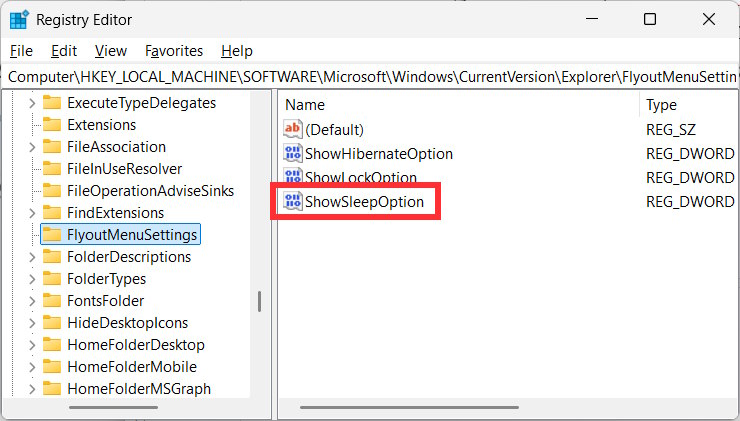Expand the ExecuteTypeDelegates tree node
This screenshot has width=740, height=421.
pyautogui.click(x=32, y=103)
